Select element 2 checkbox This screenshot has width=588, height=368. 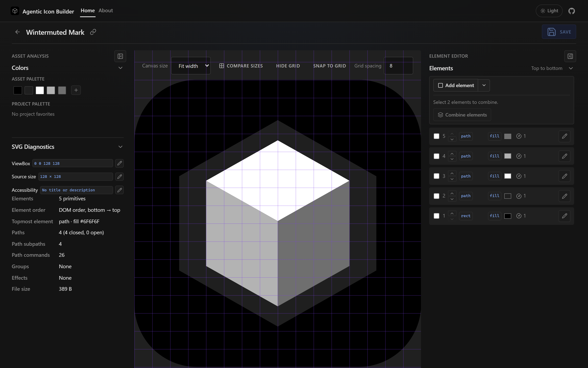(436, 196)
